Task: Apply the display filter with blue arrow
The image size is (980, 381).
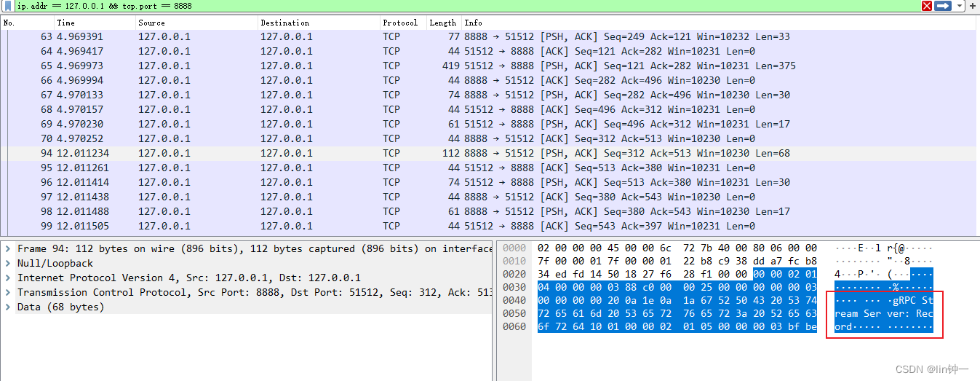Action: (943, 6)
